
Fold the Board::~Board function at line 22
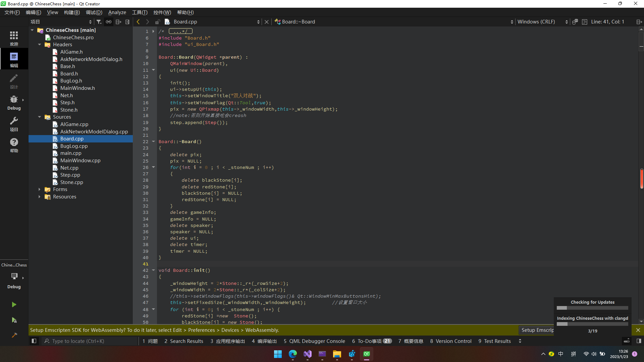coord(154,141)
